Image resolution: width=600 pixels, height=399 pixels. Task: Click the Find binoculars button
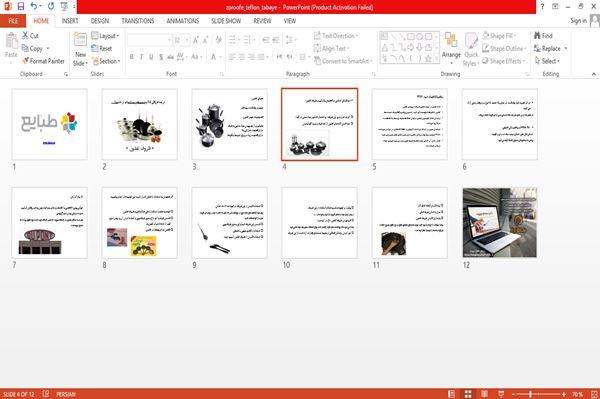[543, 36]
